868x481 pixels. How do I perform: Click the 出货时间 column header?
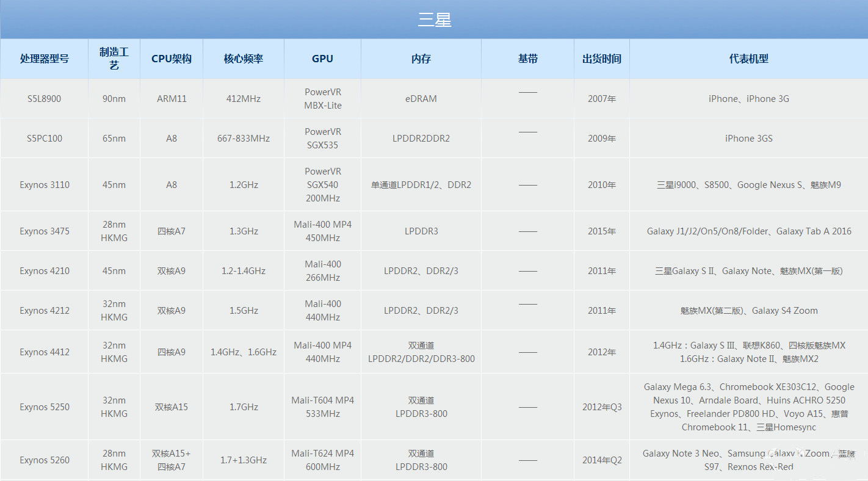click(x=602, y=59)
